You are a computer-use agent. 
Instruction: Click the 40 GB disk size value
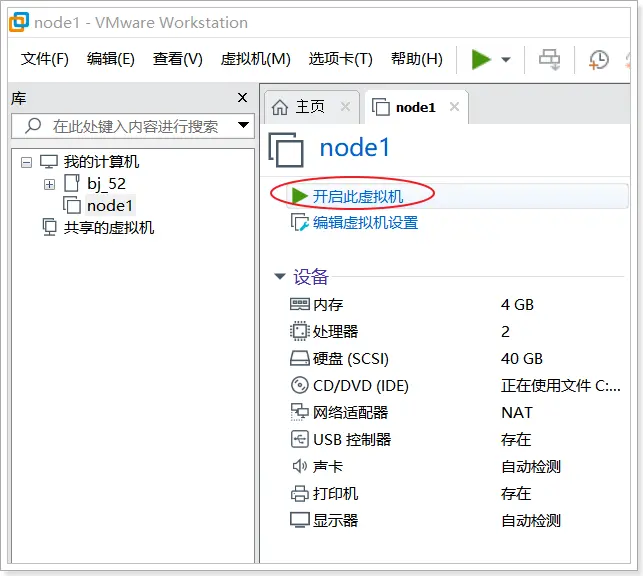point(522,358)
